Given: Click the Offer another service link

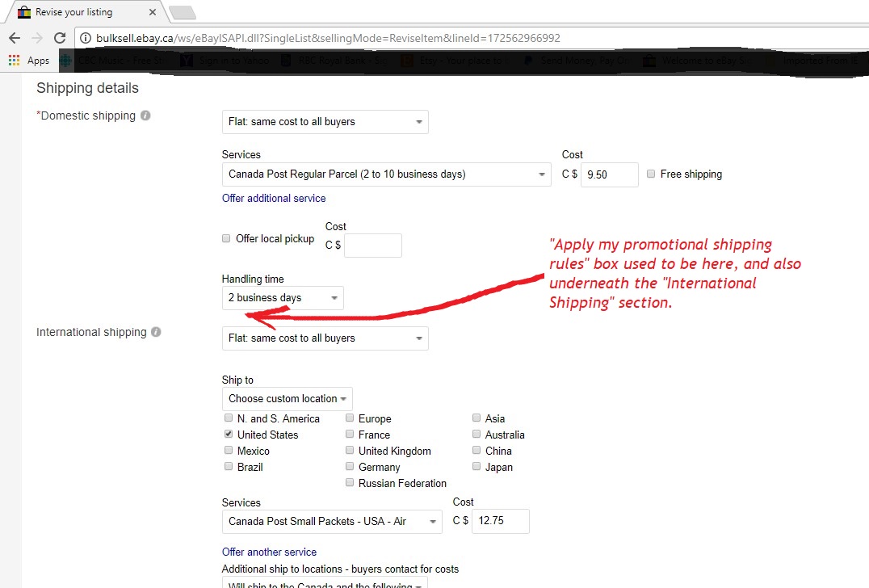Looking at the screenshot, I should 269,552.
